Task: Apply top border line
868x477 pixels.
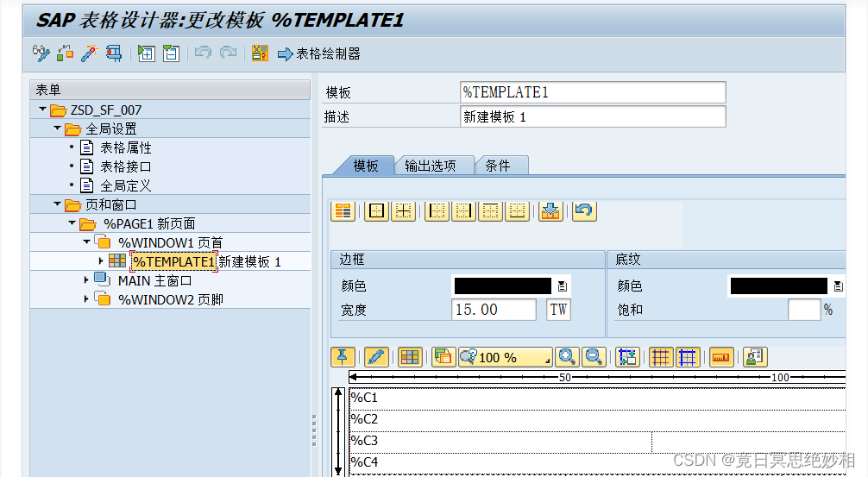Action: pos(490,210)
